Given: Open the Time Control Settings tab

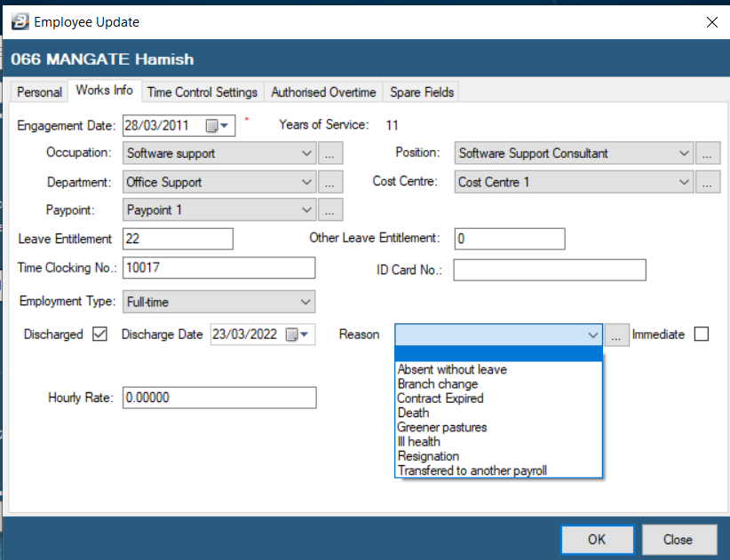Looking at the screenshot, I should [202, 92].
